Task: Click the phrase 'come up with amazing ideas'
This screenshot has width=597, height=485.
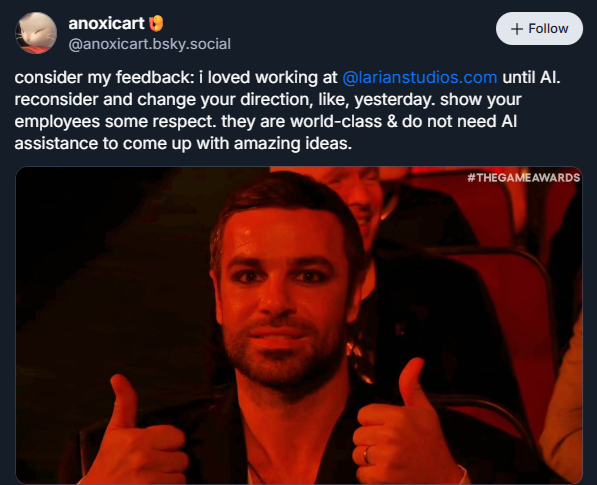Action: point(236,144)
